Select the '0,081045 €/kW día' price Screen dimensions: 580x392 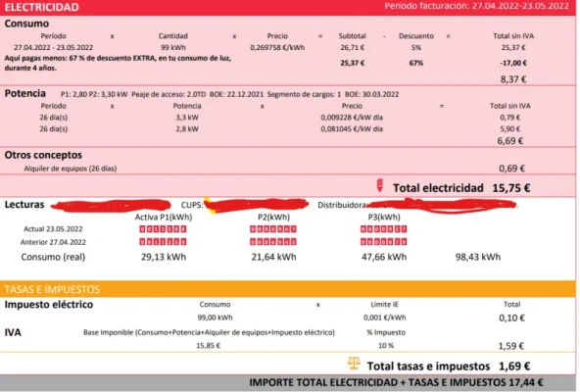click(x=352, y=128)
